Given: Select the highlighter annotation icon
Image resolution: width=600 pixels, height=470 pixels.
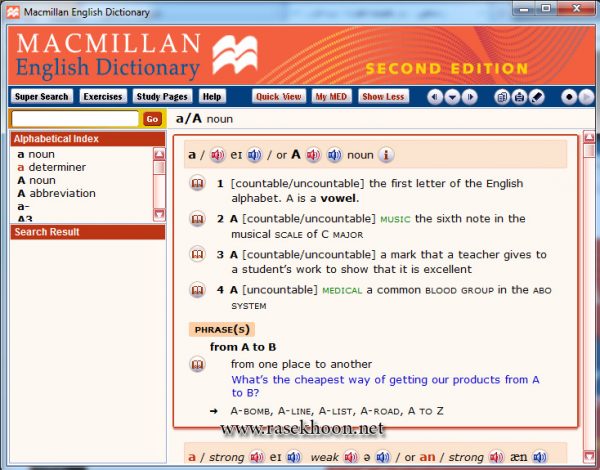Looking at the screenshot, I should pyautogui.click(x=537, y=97).
